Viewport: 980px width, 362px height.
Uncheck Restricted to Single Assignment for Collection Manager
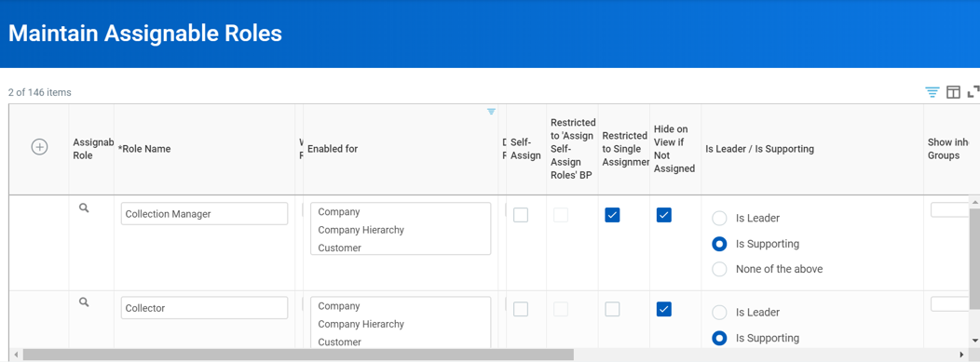tap(613, 215)
